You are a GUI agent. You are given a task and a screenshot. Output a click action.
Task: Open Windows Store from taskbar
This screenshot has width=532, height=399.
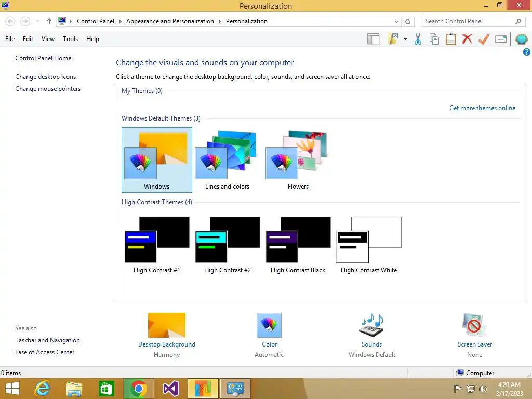coord(106,389)
